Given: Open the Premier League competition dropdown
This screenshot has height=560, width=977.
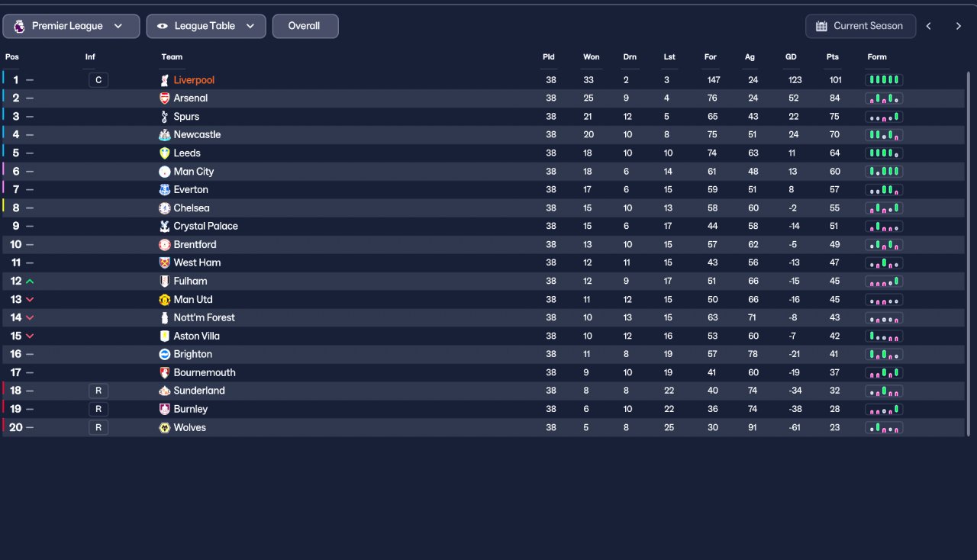Looking at the screenshot, I should (x=71, y=26).
